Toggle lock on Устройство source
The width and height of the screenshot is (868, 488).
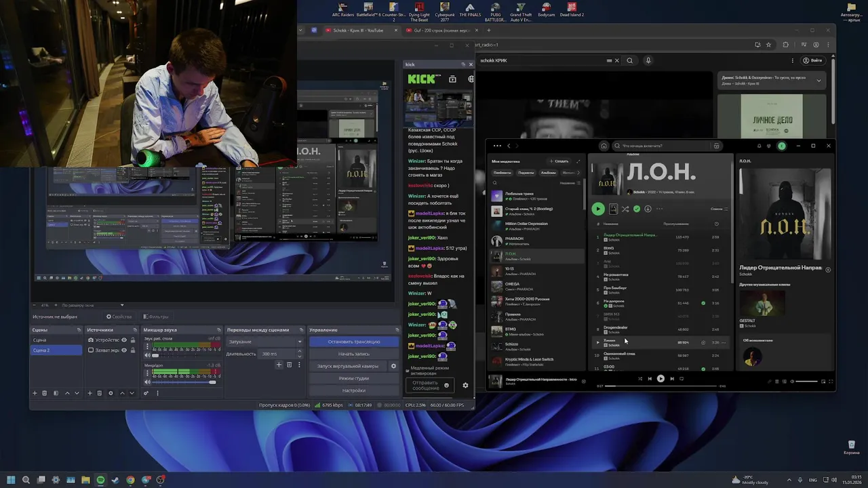pyautogui.click(x=132, y=340)
